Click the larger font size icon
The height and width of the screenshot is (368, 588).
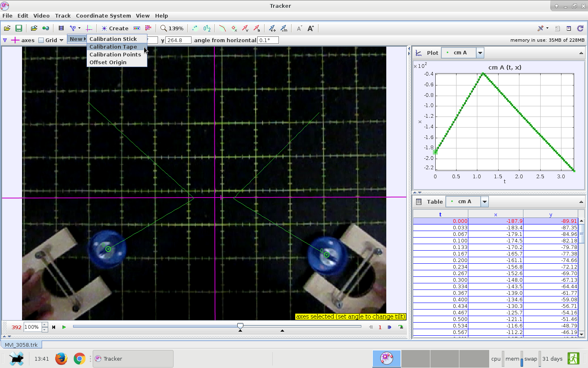tap(311, 28)
